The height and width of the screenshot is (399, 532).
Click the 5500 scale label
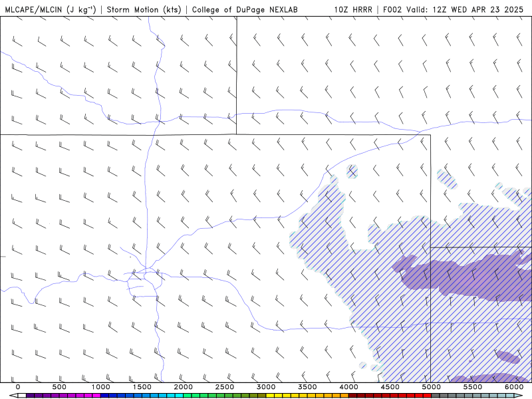pyautogui.click(x=473, y=387)
